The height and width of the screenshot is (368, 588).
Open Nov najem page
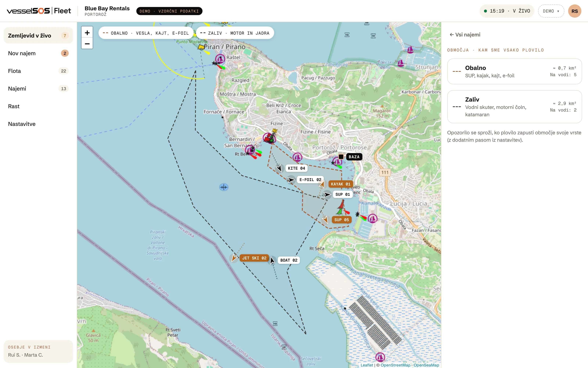click(x=38, y=53)
